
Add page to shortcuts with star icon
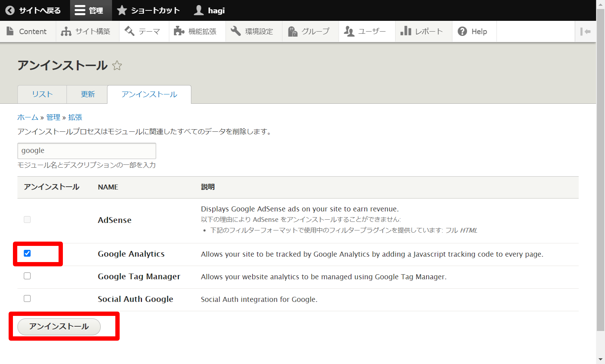click(117, 66)
